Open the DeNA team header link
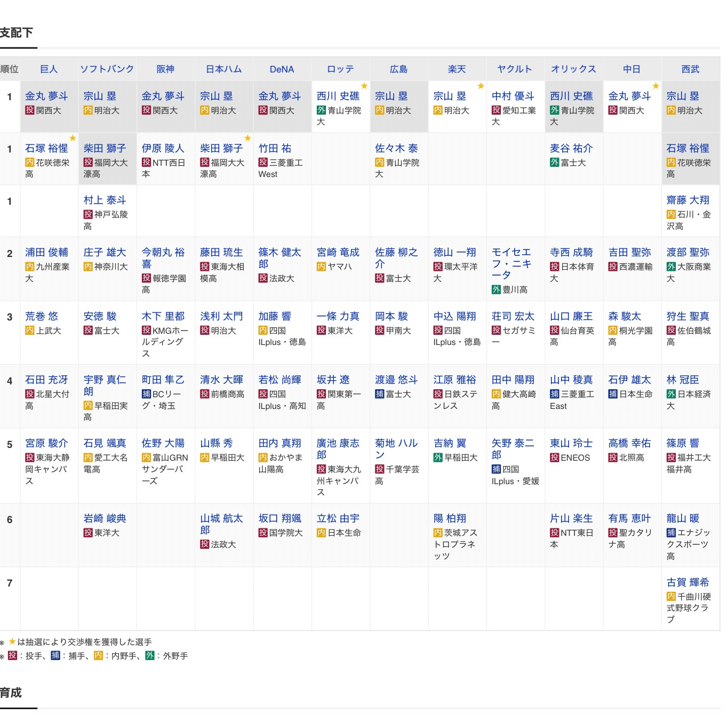 coord(282,69)
